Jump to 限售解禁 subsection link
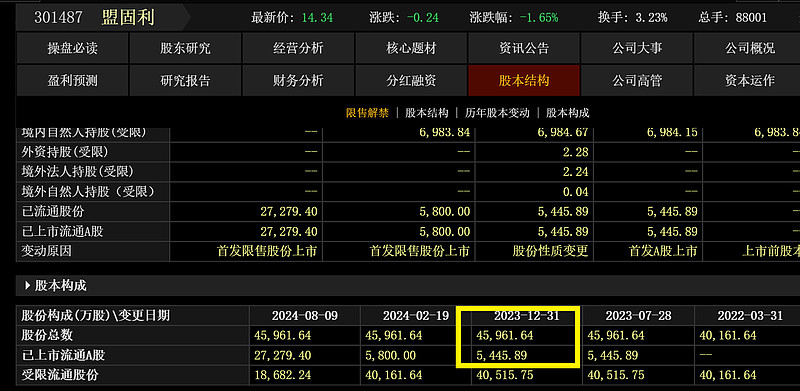 (x=367, y=113)
